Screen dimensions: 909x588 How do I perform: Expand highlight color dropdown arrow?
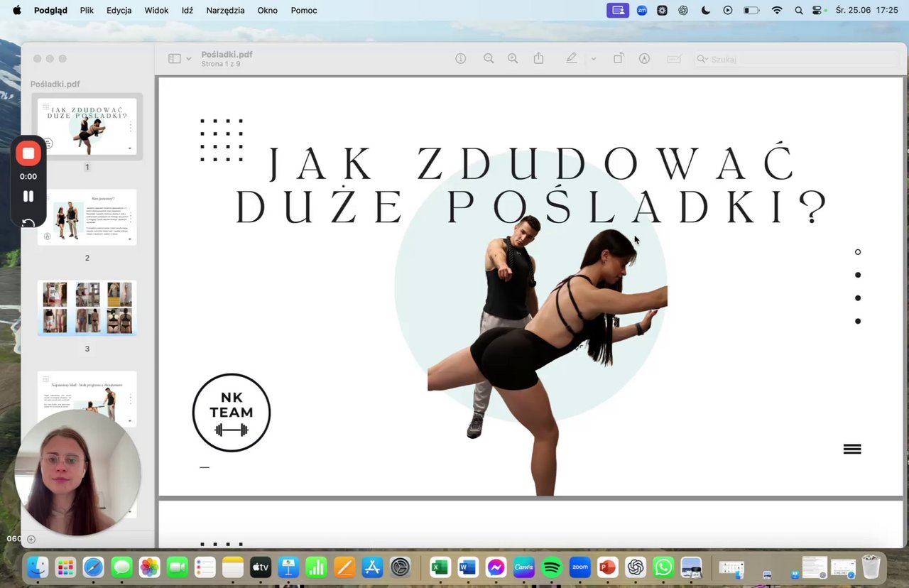click(x=594, y=59)
